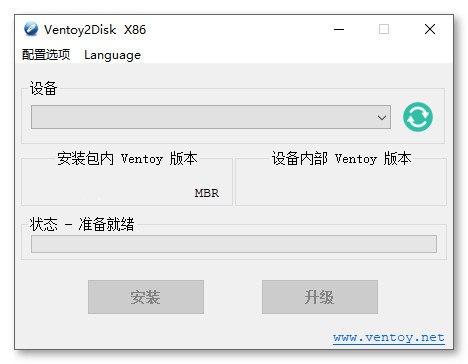Click the 升级 upgrade button
468x364 pixels.
click(x=320, y=297)
